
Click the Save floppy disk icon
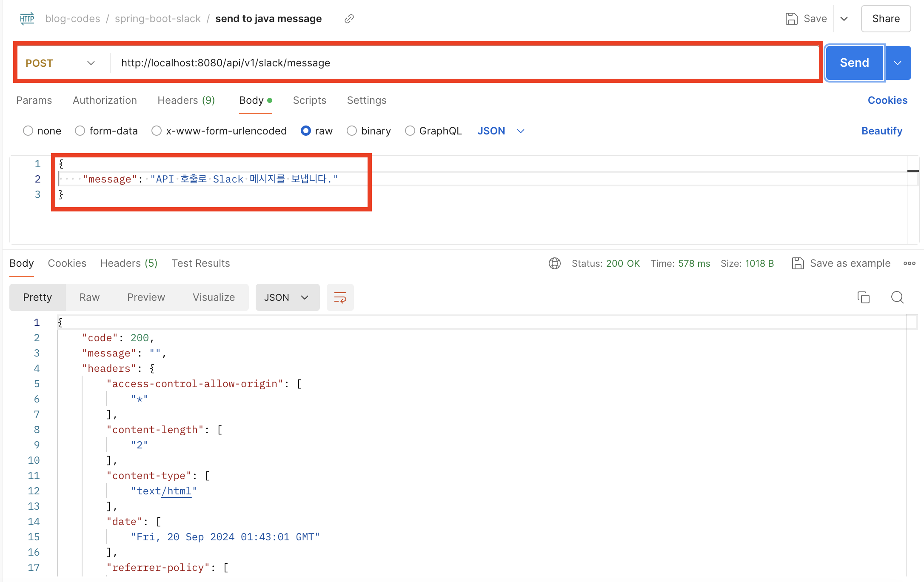791,19
